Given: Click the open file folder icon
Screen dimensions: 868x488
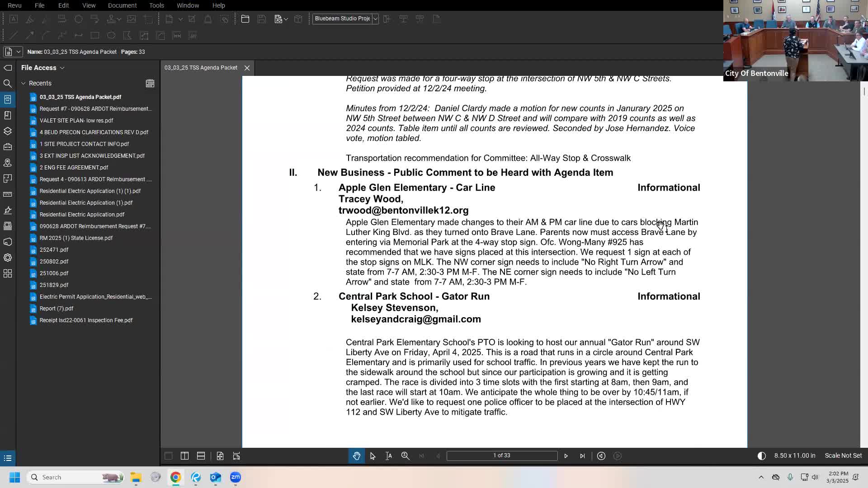Looking at the screenshot, I should pyautogui.click(x=245, y=19).
